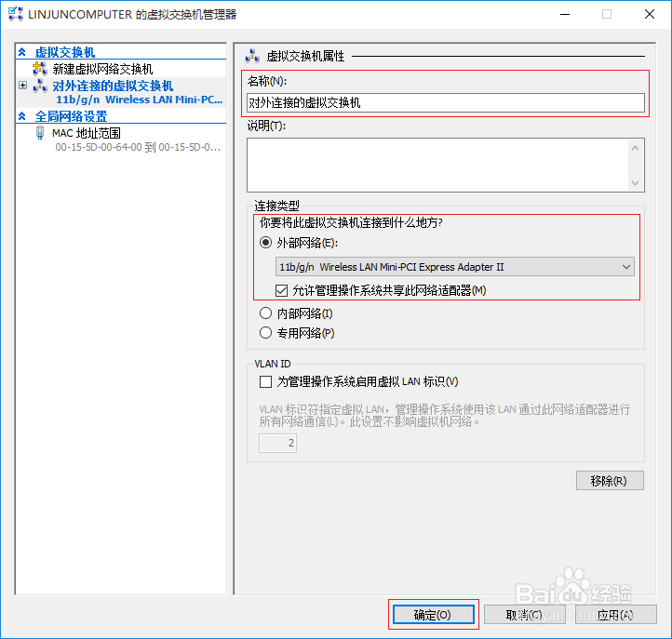Click the 移除(R) button
Screen dimensions: 672x639
pyautogui.click(x=610, y=481)
